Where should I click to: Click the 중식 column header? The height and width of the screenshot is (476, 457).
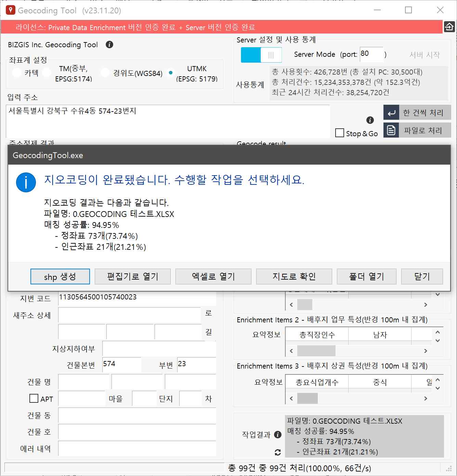pos(380,382)
